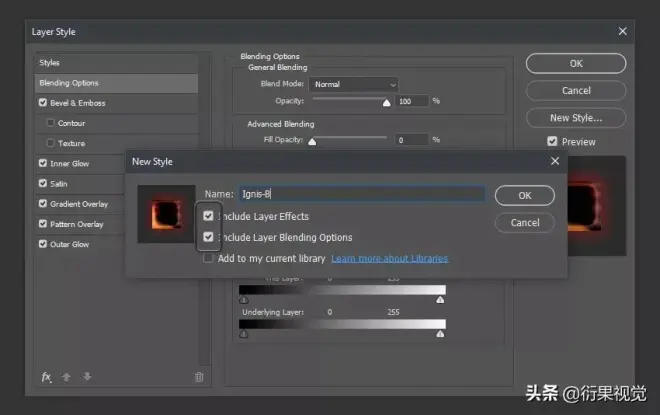Close the Layer Style dialog
660x415 pixels.
[623, 31]
